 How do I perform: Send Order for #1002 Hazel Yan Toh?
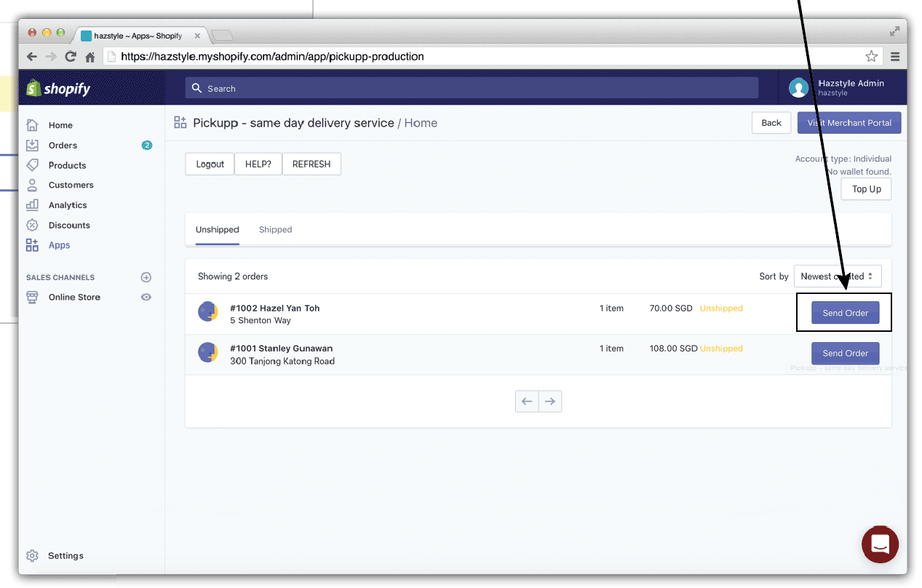tap(845, 313)
